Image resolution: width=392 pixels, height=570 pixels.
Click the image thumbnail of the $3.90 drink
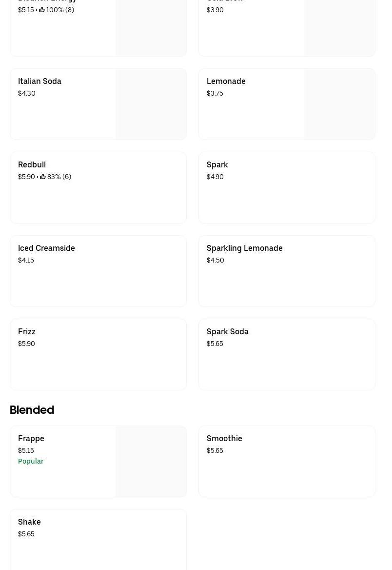click(340, 28)
